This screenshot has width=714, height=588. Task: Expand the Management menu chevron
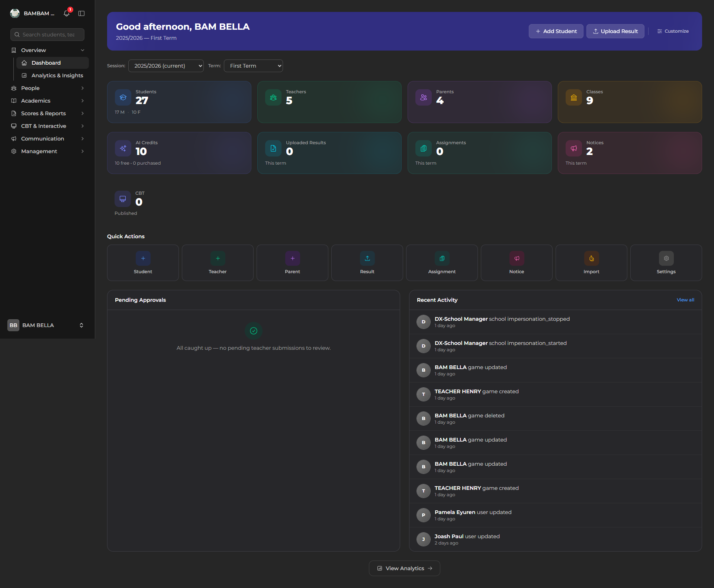pyautogui.click(x=83, y=151)
